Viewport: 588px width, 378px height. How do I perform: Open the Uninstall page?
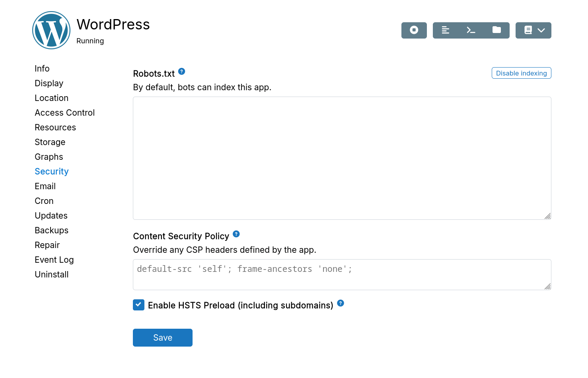[51, 274]
